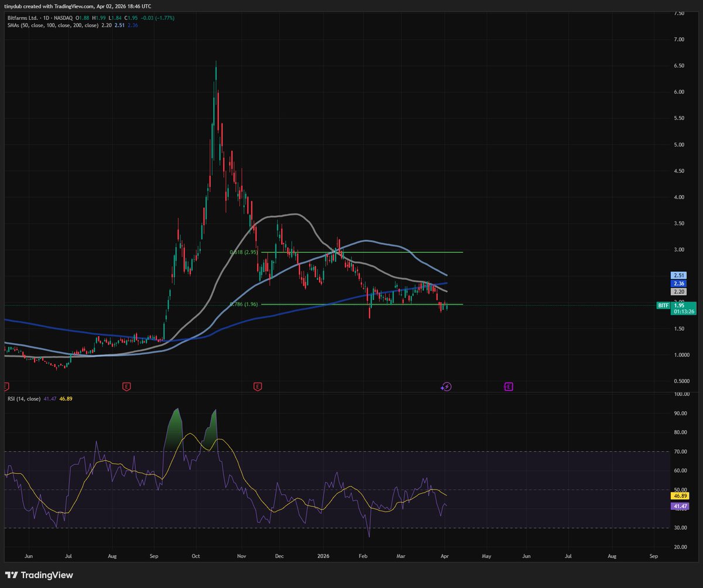Click the 70.00 RSI axis label
This screenshot has height=588, width=703.
pos(680,452)
